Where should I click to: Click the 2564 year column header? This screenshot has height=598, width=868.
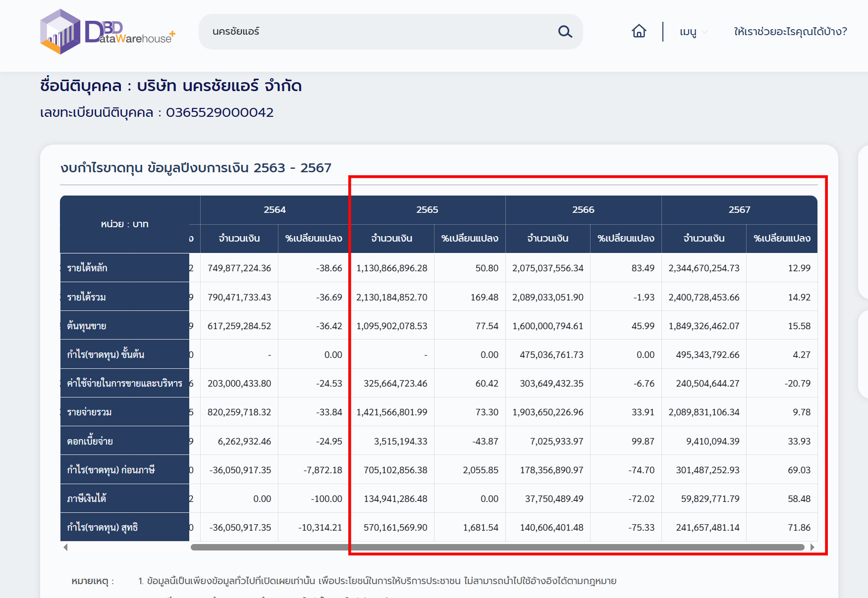pyautogui.click(x=274, y=210)
